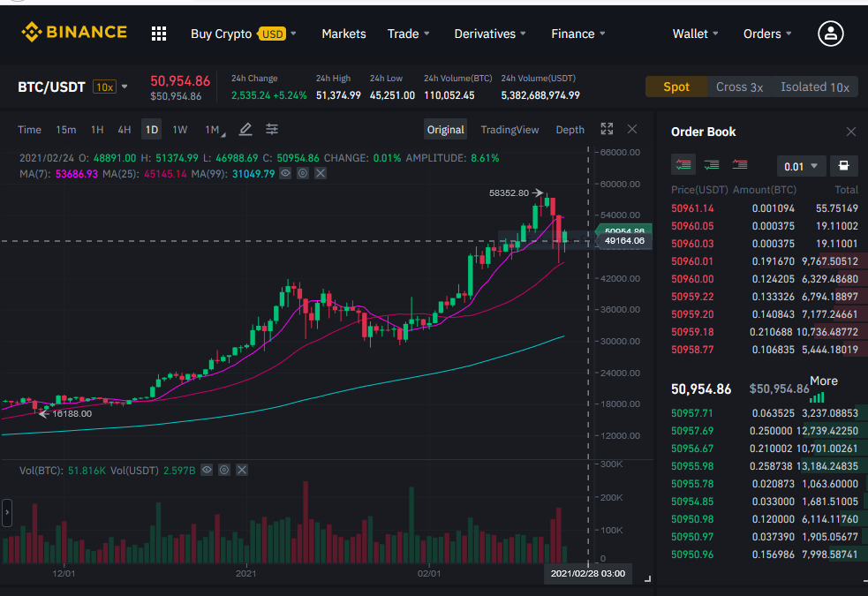Show only asks order book view

740,165
